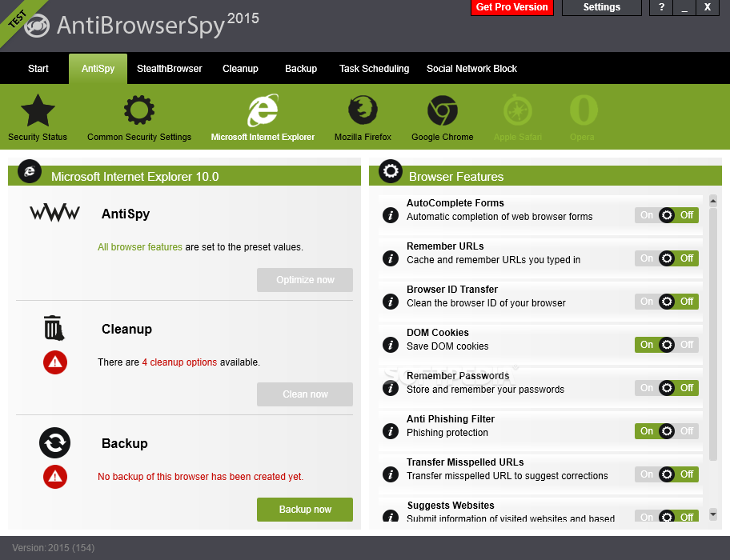
Task: Toggle the Suggests Websites switch
Action: [x=667, y=516]
